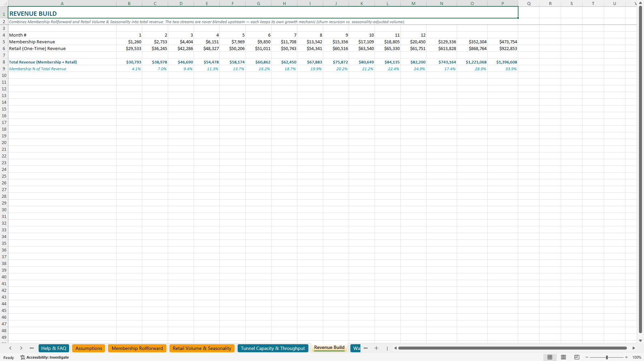Click vertical scrollbar down arrow
644x361 pixels.
tap(640, 341)
